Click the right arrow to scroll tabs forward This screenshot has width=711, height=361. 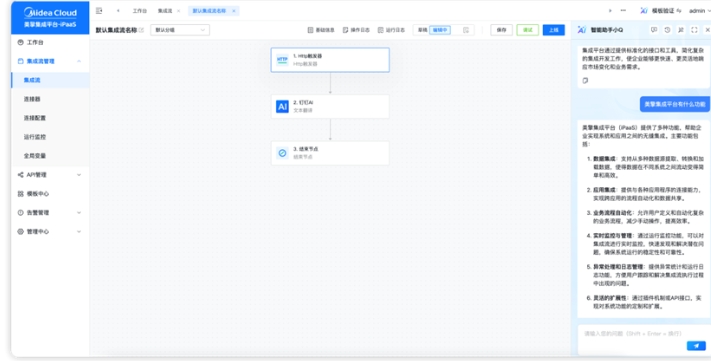coord(610,10)
